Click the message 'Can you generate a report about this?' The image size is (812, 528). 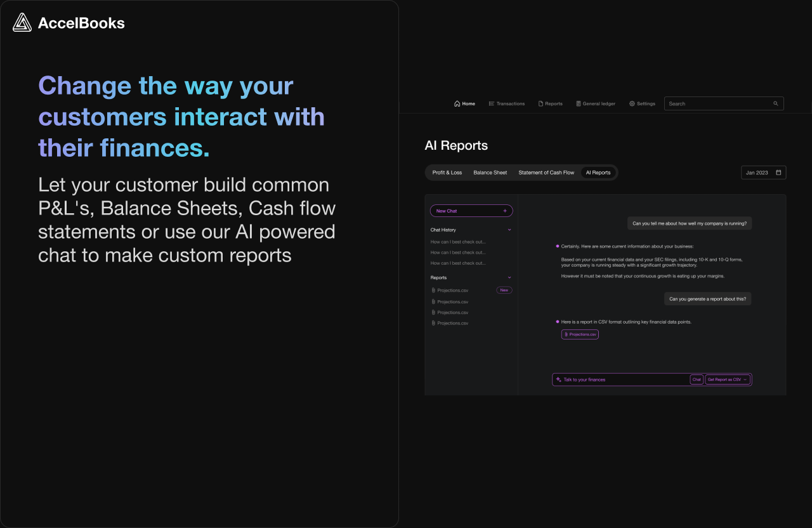coord(707,299)
